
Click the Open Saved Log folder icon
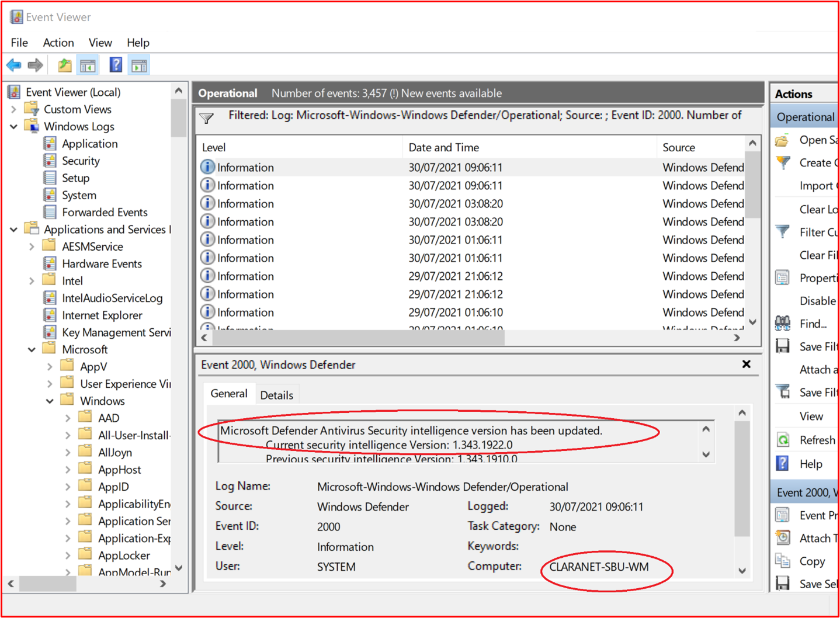pyautogui.click(x=782, y=140)
